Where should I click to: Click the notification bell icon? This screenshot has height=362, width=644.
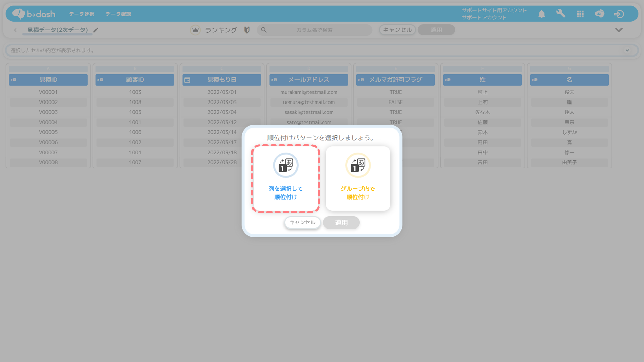click(541, 14)
